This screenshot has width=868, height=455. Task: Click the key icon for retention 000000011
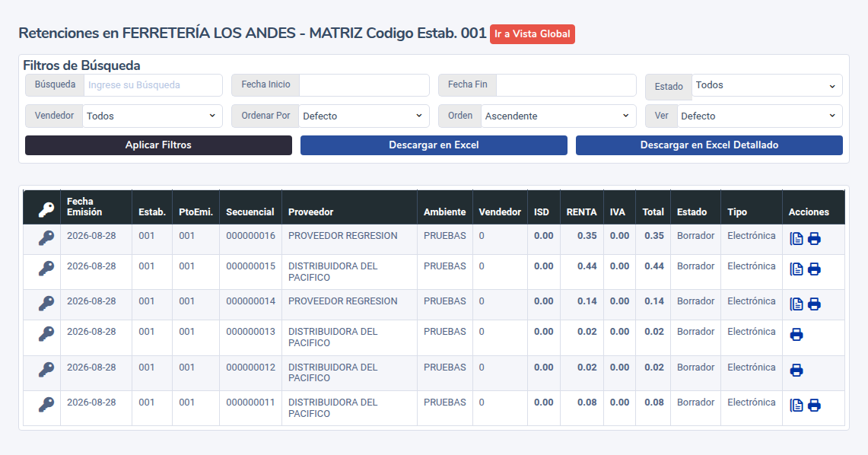pos(46,405)
